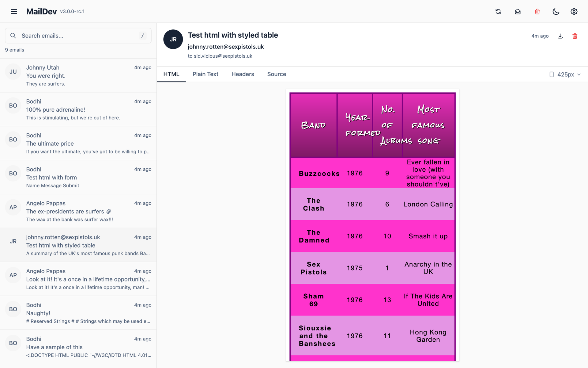Focus the Search emails field

pos(78,36)
